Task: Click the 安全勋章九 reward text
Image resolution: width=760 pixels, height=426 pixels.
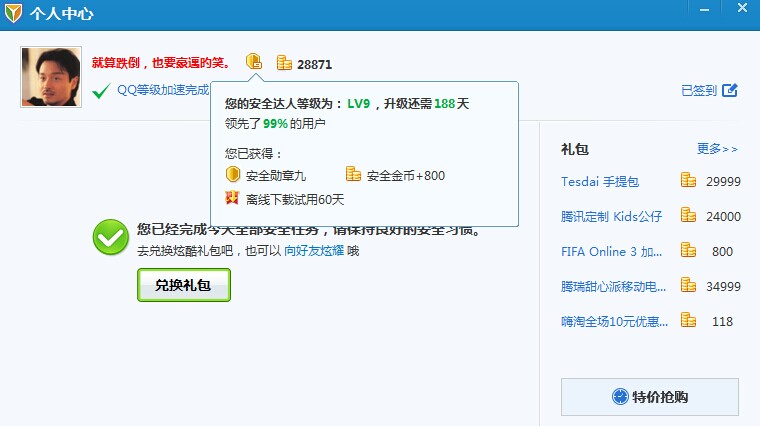Action: click(276, 176)
